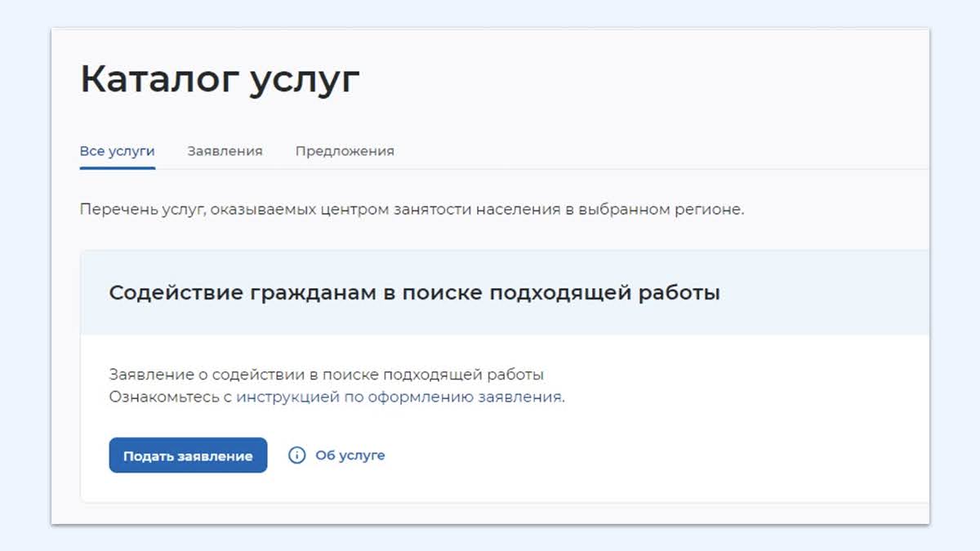This screenshot has width=980, height=551.
Task: Click the info circle icon beside Об услуге
Action: (x=297, y=455)
